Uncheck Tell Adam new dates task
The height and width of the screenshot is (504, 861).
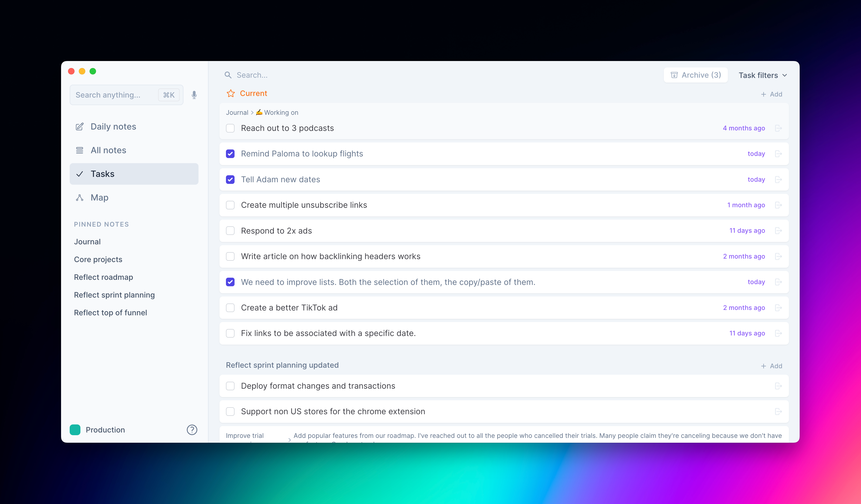tap(230, 179)
